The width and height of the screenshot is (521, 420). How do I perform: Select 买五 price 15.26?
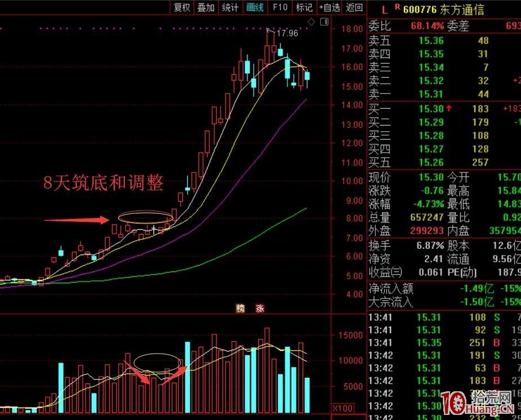click(x=431, y=162)
